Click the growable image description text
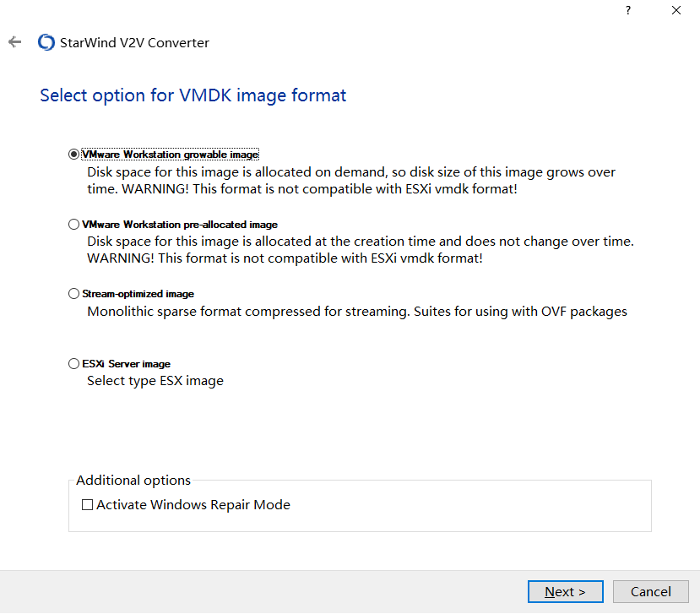 point(351,181)
